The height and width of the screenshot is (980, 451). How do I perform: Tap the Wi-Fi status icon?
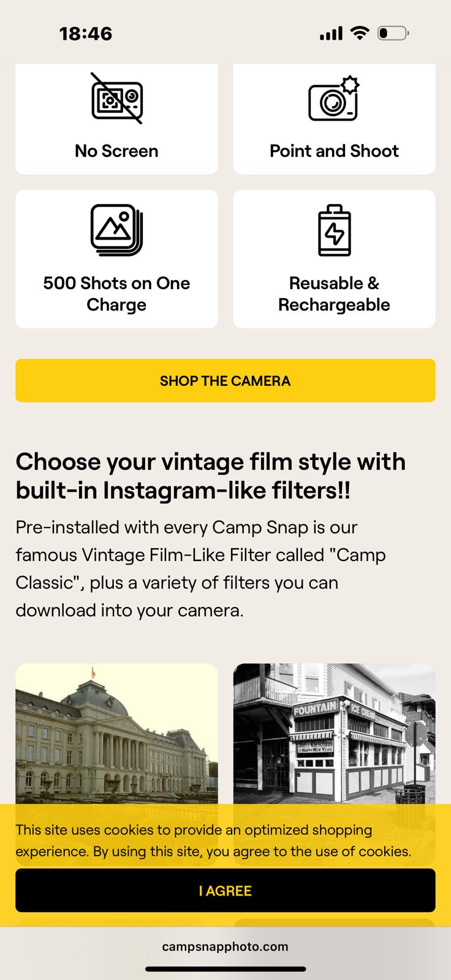pyautogui.click(x=360, y=33)
